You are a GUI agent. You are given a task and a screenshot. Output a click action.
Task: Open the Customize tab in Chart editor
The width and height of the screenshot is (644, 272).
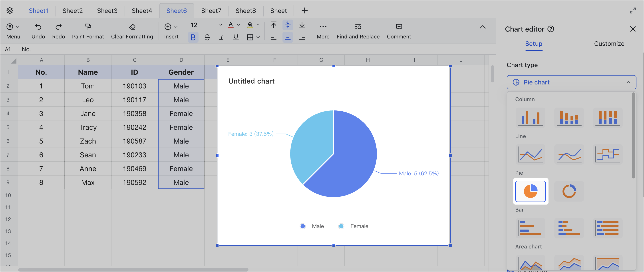(609, 44)
